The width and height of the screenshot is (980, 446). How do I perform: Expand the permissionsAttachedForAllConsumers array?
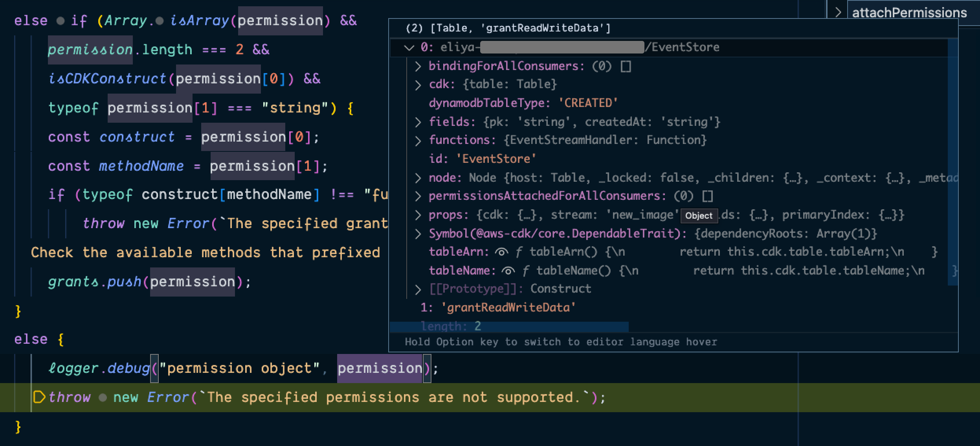click(x=418, y=195)
